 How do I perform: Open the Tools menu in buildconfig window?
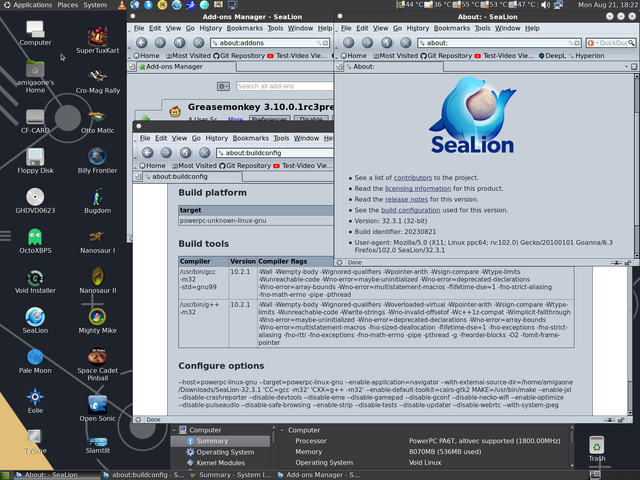[x=281, y=138]
